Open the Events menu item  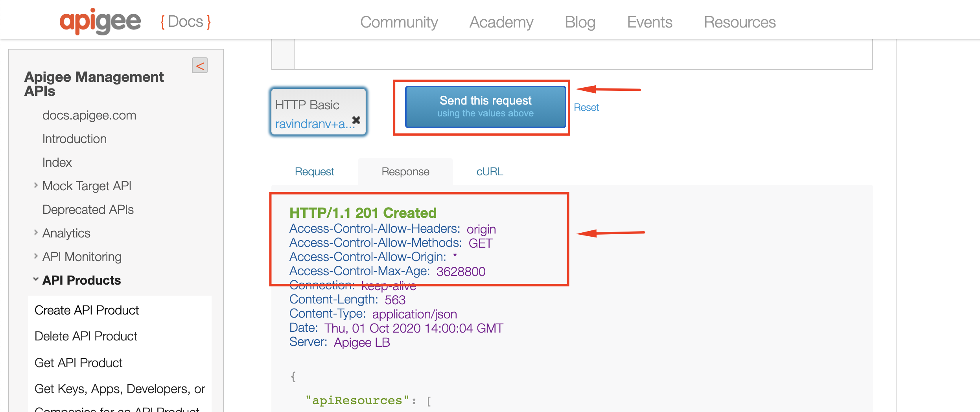point(650,22)
